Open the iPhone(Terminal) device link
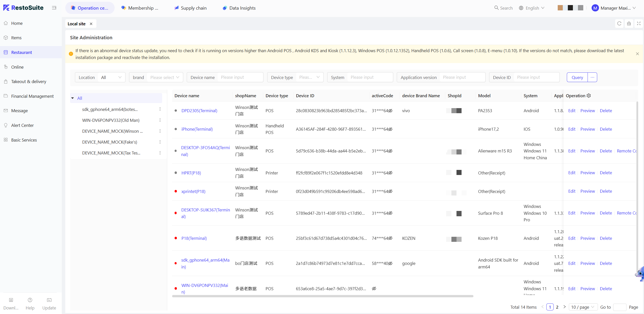This screenshot has height=314, width=644. [x=197, y=129]
